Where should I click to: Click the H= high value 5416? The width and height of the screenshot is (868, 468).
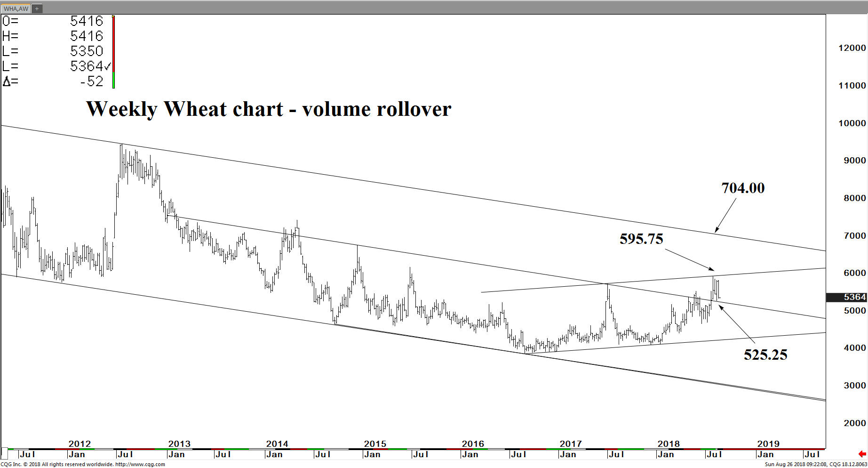coord(87,36)
